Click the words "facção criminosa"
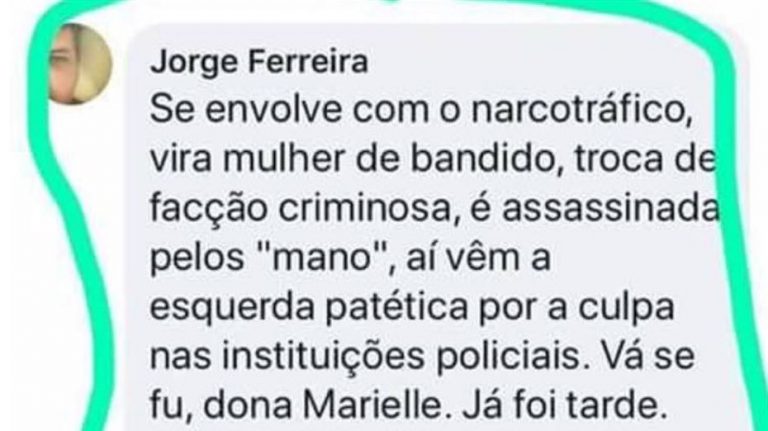Image resolution: width=768 pixels, height=431 pixels. coord(300,210)
